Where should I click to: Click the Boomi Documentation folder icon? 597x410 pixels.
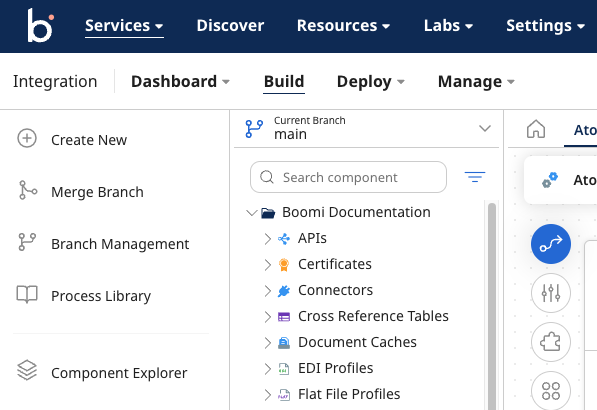click(268, 213)
